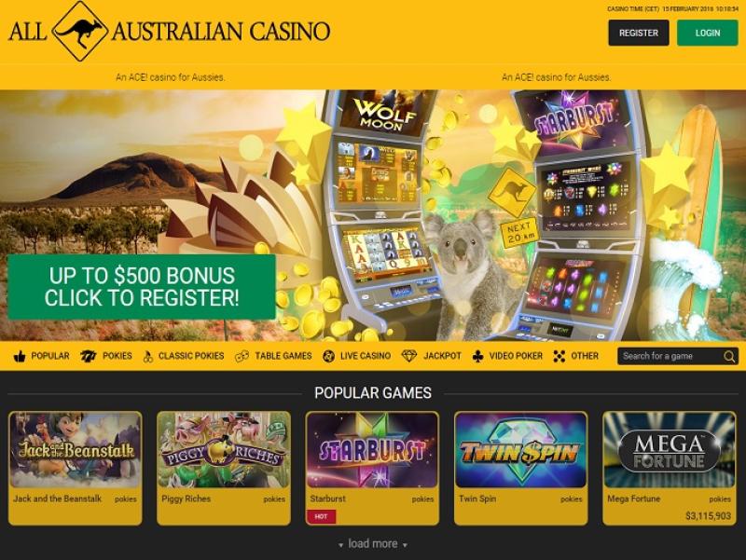Open the Jackpot games tab
This screenshot has height=560, width=746.
[x=432, y=356]
